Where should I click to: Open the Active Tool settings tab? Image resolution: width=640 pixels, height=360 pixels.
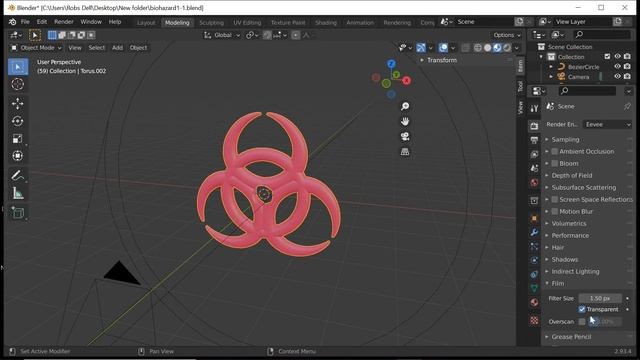pyautogui.click(x=534, y=108)
